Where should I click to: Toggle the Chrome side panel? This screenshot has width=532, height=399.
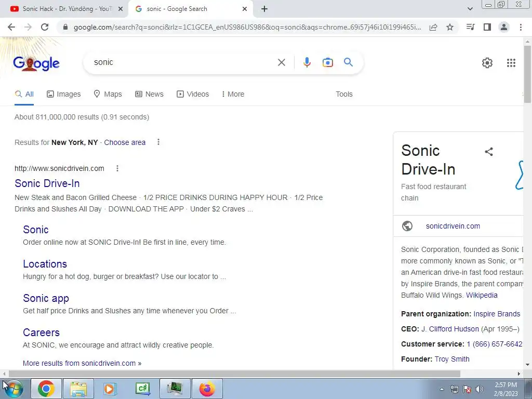[x=487, y=27]
